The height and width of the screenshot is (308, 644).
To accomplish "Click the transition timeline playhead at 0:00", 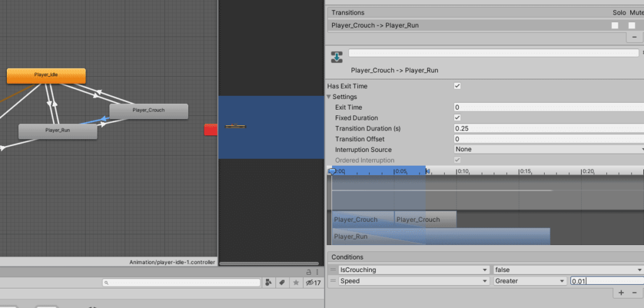I will [x=333, y=171].
